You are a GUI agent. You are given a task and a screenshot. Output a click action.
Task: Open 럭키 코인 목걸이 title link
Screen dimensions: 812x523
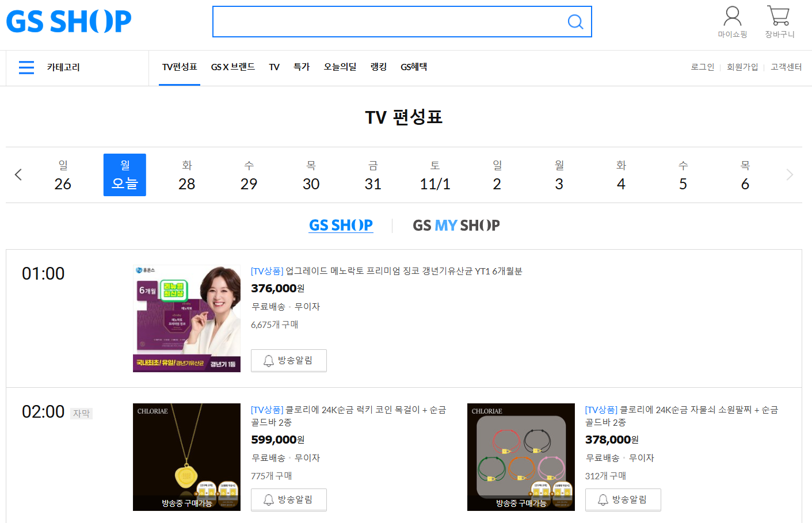(349, 416)
